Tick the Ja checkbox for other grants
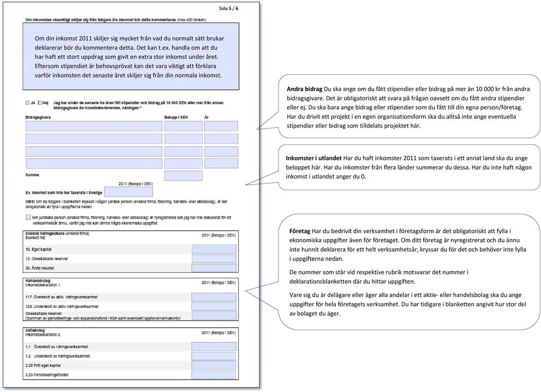 (28, 103)
